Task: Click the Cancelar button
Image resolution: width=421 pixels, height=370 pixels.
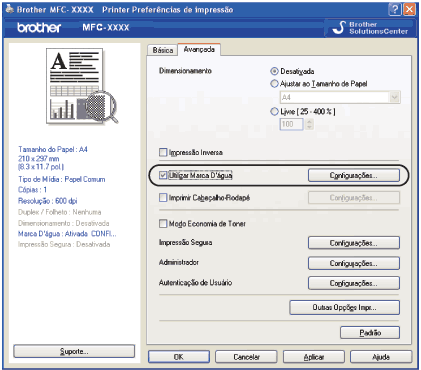Action: (x=246, y=357)
